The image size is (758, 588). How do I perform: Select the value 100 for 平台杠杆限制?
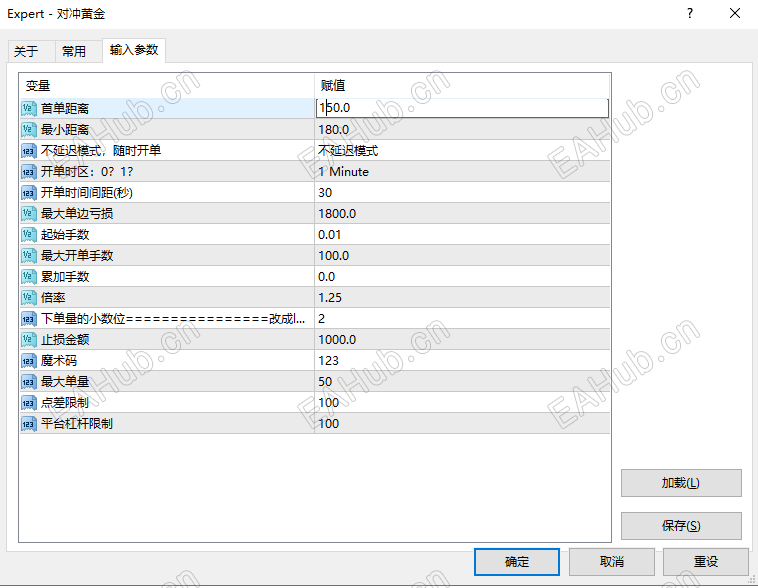[328, 424]
